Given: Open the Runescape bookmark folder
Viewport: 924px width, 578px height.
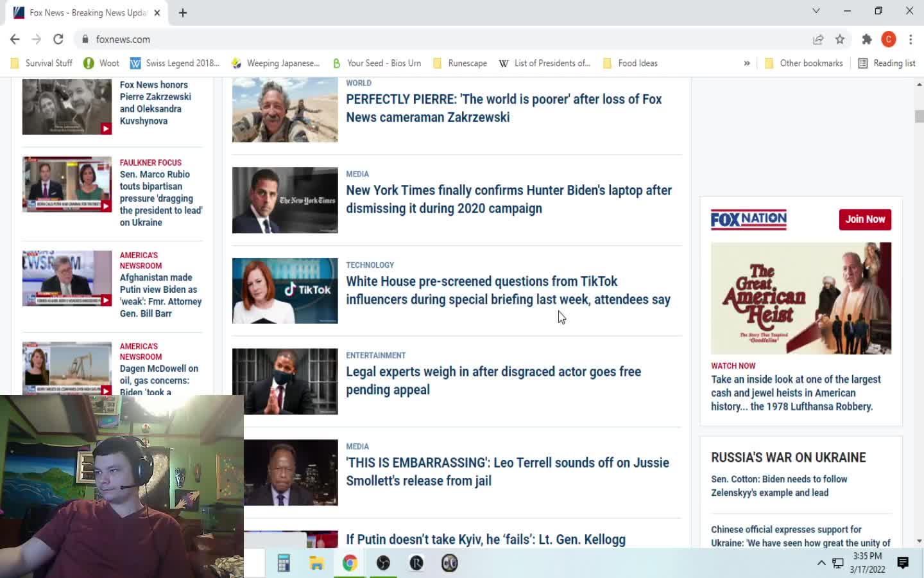Looking at the screenshot, I should (460, 63).
